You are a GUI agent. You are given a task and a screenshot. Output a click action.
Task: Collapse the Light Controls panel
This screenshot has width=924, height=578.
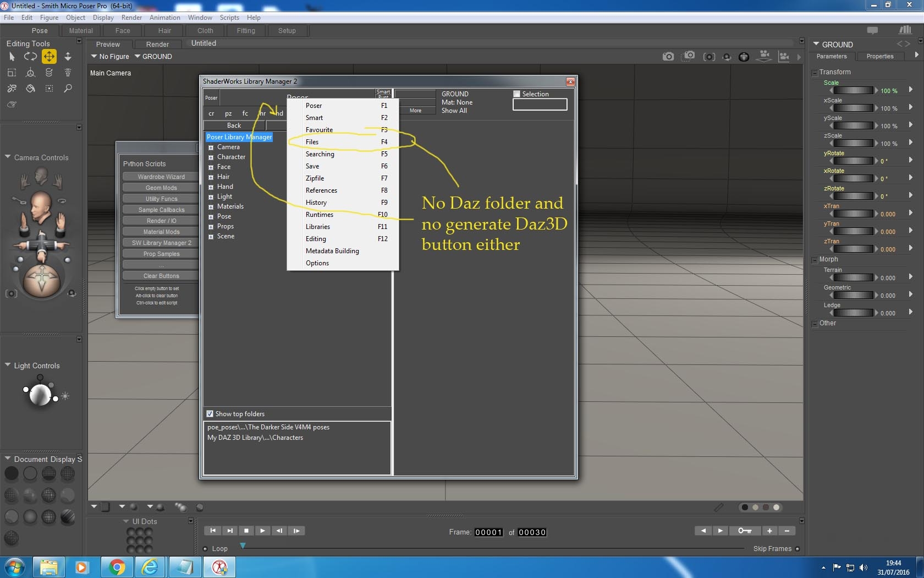(x=8, y=365)
